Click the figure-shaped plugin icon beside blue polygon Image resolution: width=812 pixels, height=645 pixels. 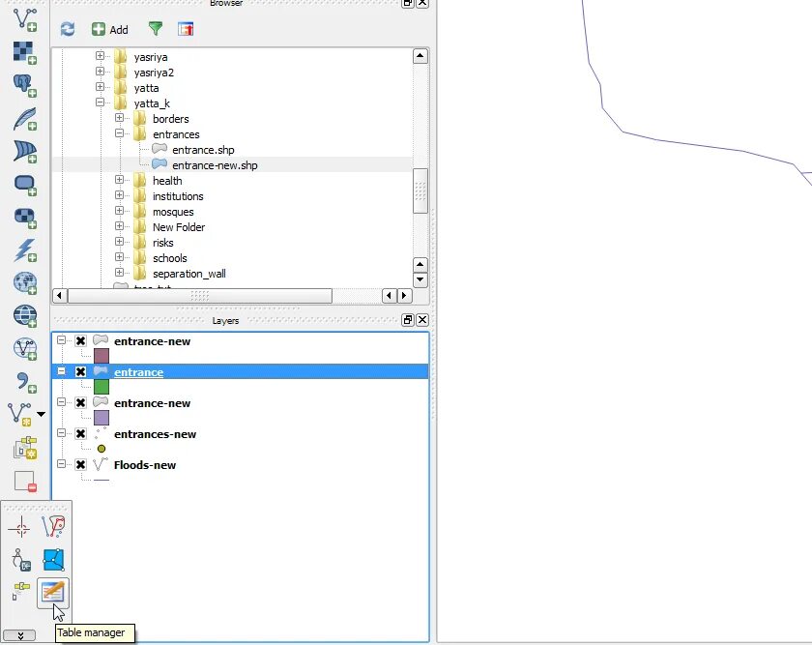20,561
